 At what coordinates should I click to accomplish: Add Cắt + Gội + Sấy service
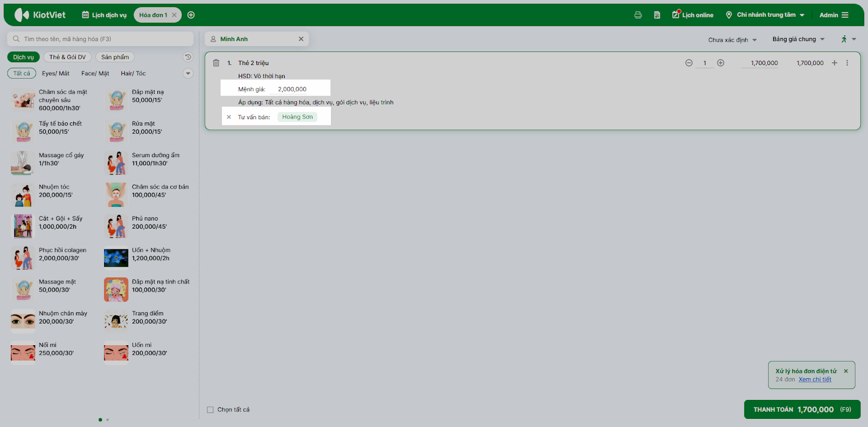pyautogui.click(x=54, y=227)
